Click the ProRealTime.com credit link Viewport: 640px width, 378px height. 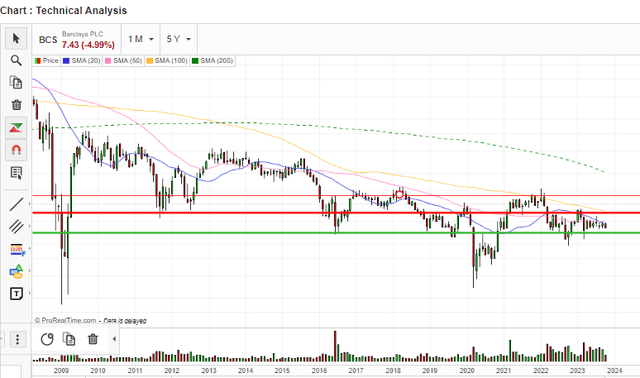[65, 320]
